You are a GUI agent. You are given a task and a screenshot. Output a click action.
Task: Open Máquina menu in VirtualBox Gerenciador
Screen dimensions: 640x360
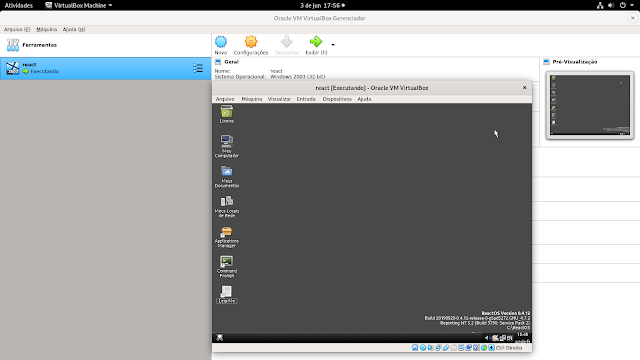[x=47, y=29]
